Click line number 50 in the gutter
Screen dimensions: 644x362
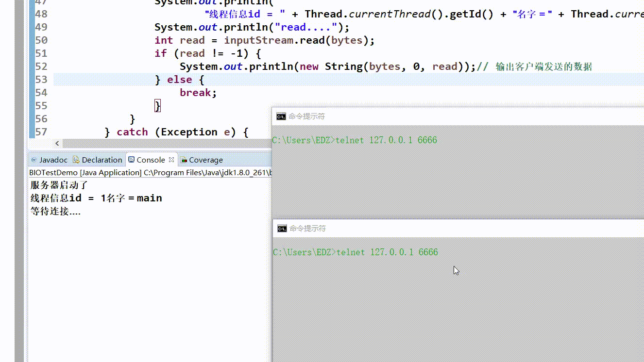pyautogui.click(x=41, y=40)
